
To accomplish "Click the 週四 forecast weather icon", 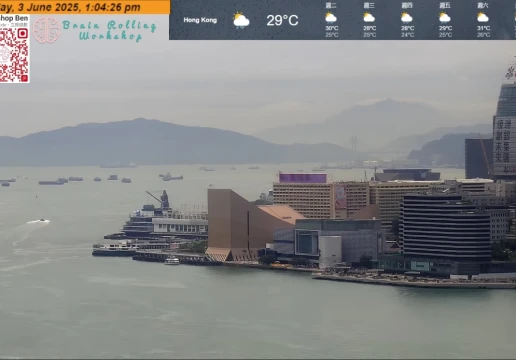I will (407, 17).
